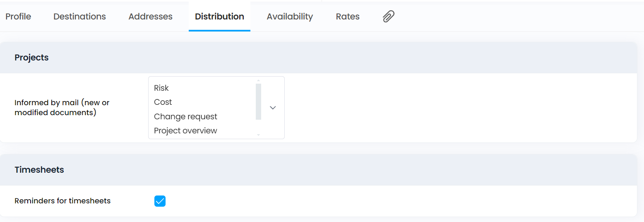Click the Reminders for timesheets label

click(62, 201)
